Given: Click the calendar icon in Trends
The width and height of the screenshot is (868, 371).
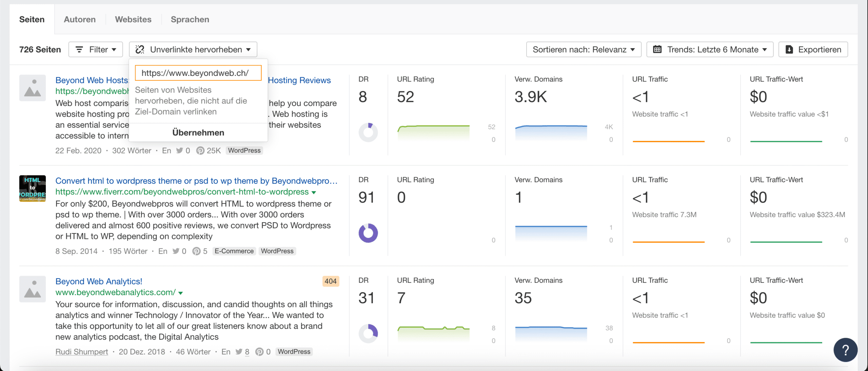Looking at the screenshot, I should pyautogui.click(x=657, y=49).
